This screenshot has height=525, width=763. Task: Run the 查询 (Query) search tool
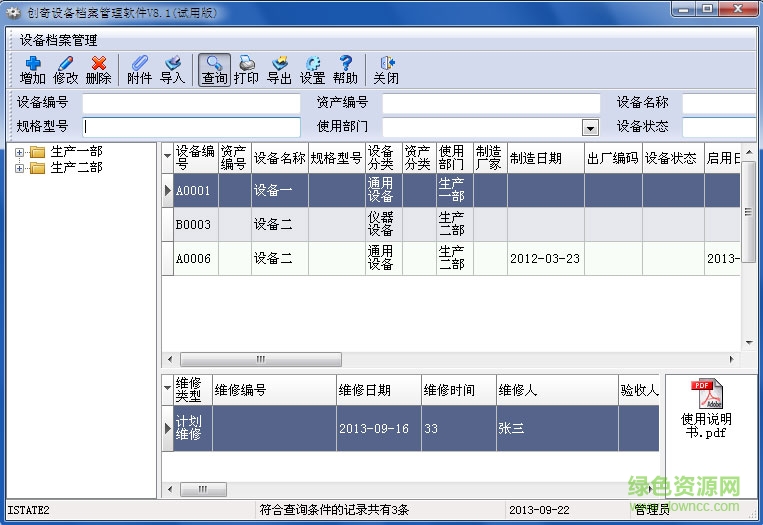click(214, 69)
